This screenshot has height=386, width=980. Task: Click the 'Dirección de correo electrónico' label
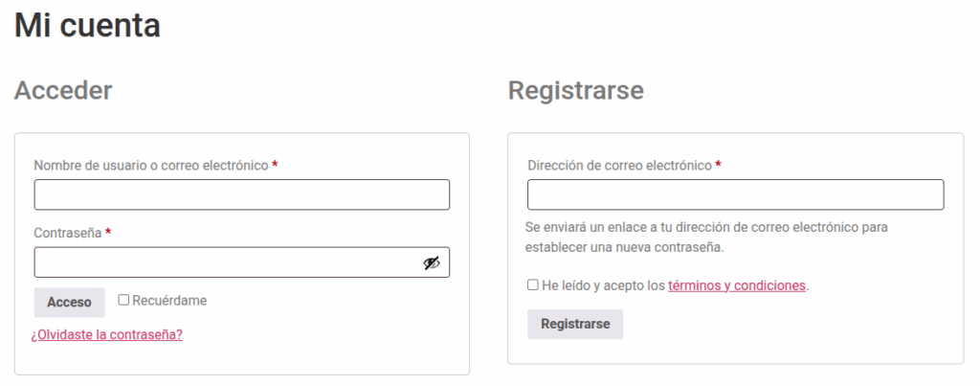(x=619, y=165)
